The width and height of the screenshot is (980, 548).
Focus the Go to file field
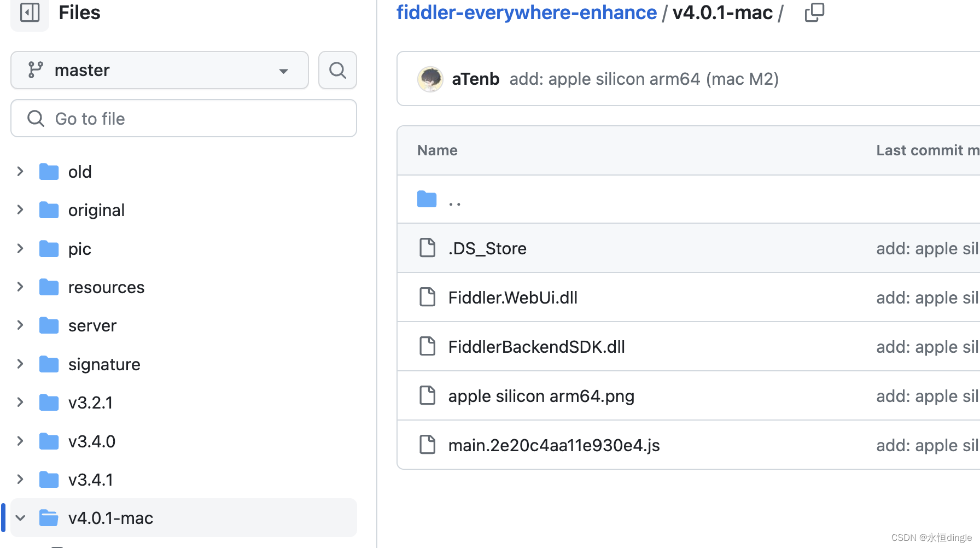pos(184,118)
